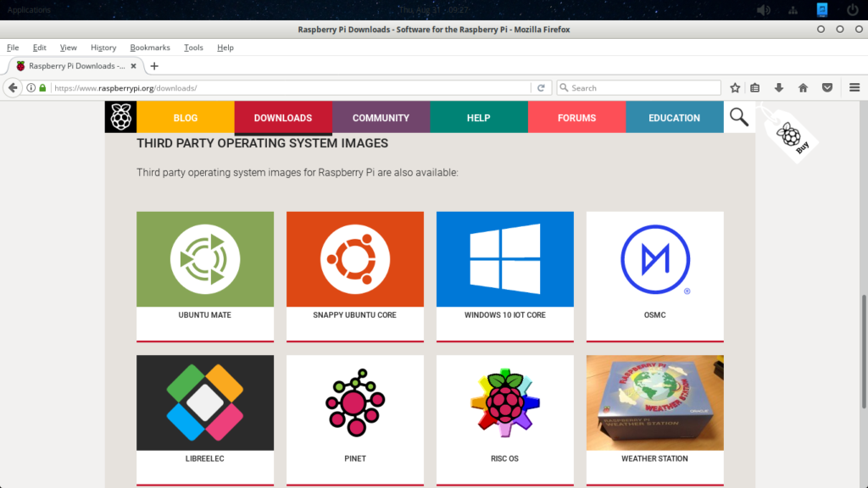Select the Weather Station photo tile
Viewport: 868px width, 488px height.
[655, 402]
